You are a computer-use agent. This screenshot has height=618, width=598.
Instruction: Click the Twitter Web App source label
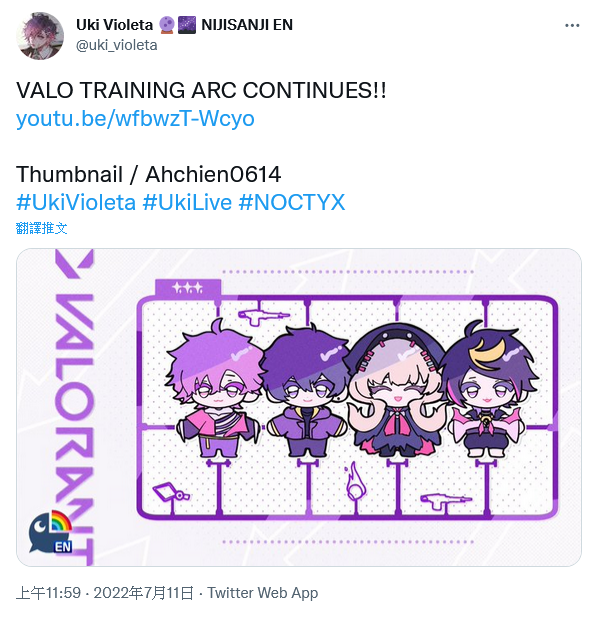pos(263,593)
